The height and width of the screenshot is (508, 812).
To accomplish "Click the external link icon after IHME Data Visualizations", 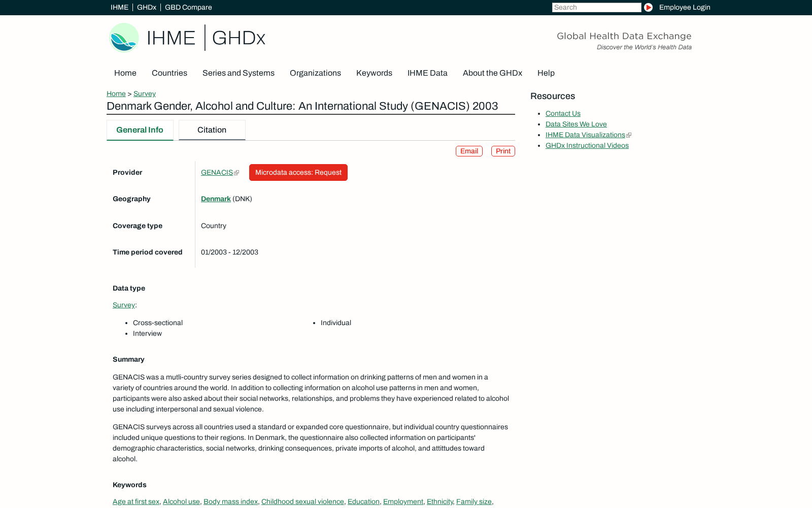I will tap(629, 135).
